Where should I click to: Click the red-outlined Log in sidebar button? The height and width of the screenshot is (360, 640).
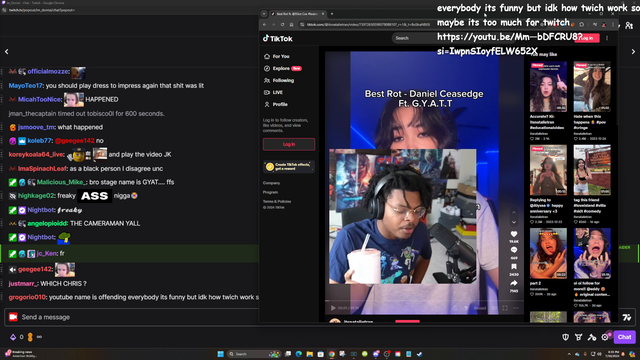coord(289,144)
